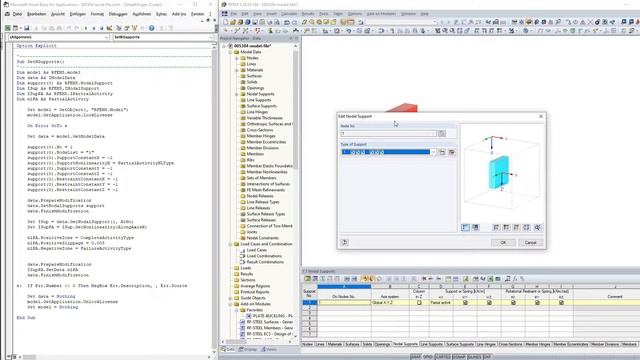This screenshot has height=360, width=640.
Task: Switch to the Line Supports table tab
Action: point(431,344)
